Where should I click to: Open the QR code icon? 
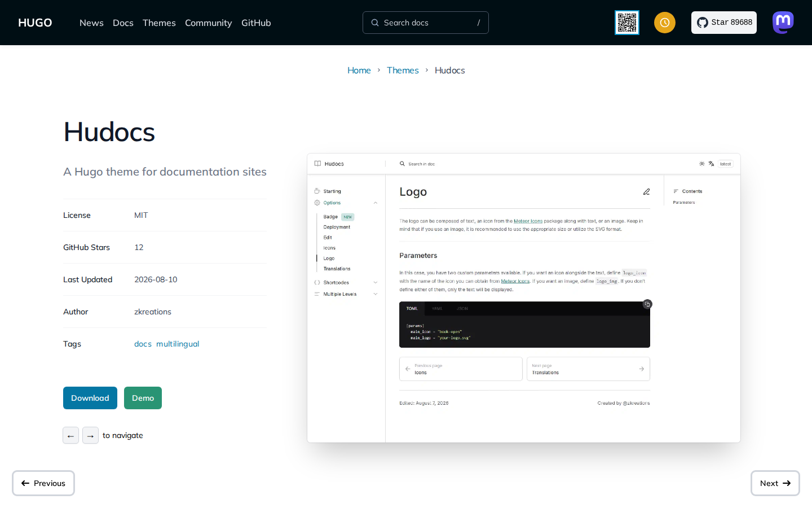point(627,23)
